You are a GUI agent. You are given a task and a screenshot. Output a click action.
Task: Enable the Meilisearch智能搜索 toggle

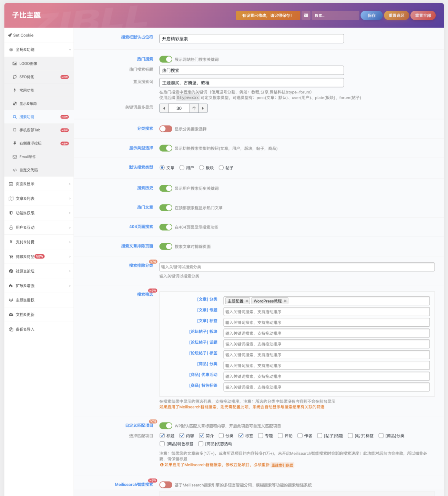[x=166, y=484]
